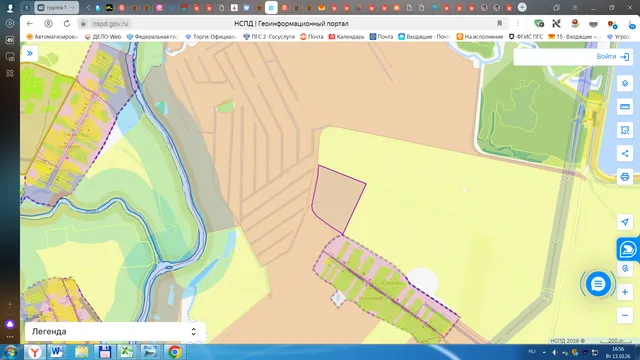This screenshot has height=360, width=640.
Task: Open Alice assistant purple icon in sidebar
Action: [10, 324]
